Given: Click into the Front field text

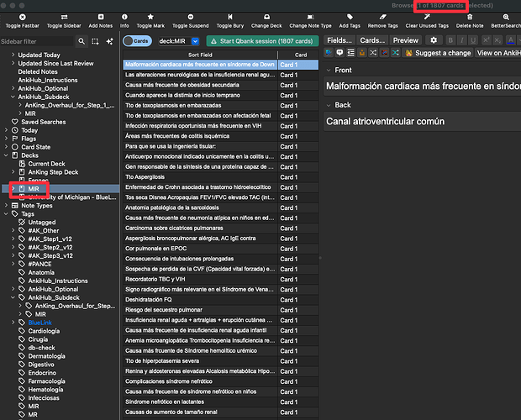Looking at the screenshot, I should tap(423, 87).
